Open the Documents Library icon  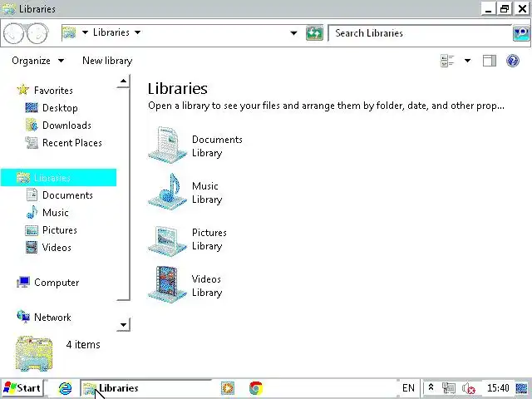pos(167,145)
